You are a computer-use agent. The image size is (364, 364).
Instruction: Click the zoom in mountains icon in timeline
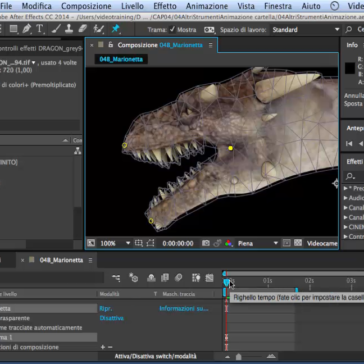pos(272,357)
